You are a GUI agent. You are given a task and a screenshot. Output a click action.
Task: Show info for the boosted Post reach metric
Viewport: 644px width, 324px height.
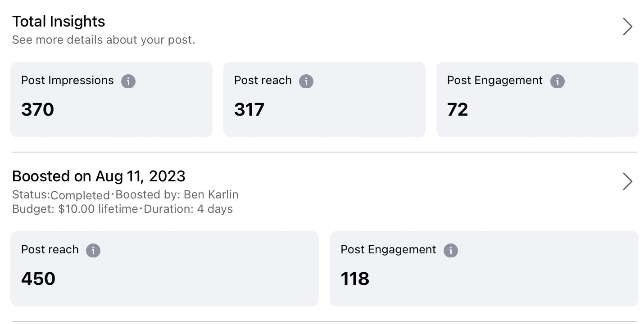click(x=93, y=250)
